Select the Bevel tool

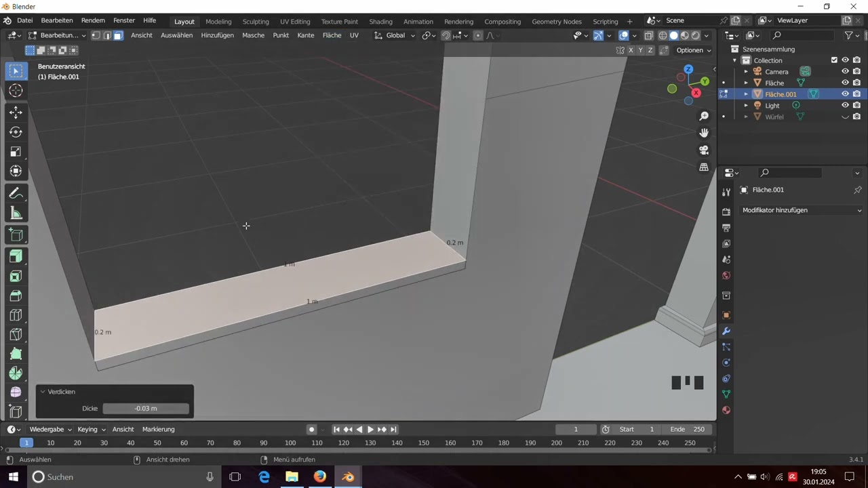(x=16, y=296)
